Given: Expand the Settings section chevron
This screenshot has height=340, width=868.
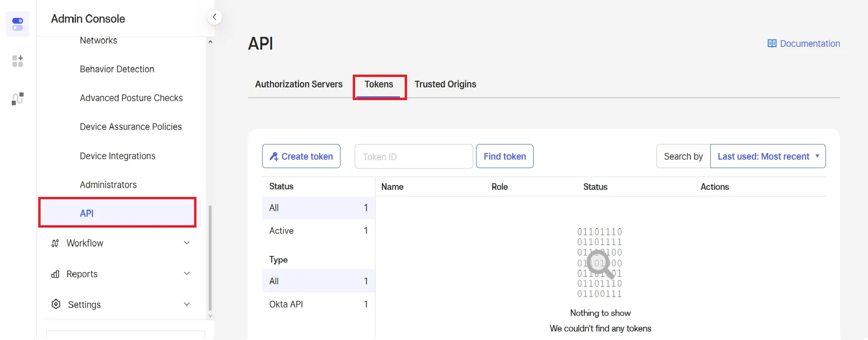Looking at the screenshot, I should [187, 304].
